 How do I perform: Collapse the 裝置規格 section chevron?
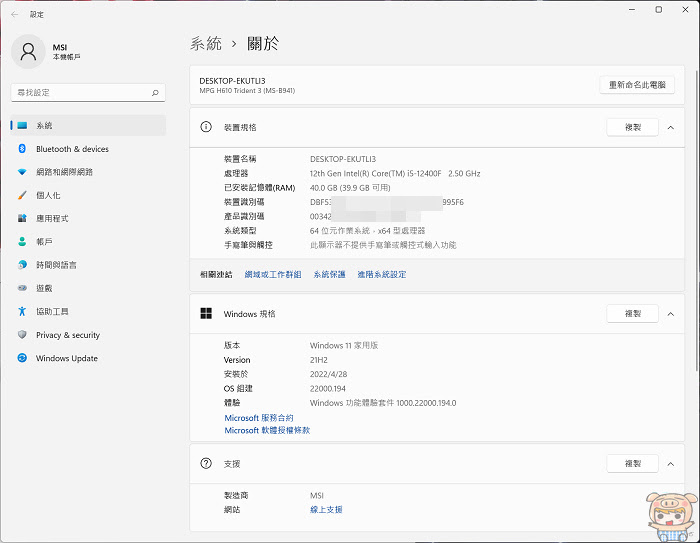pyautogui.click(x=671, y=128)
